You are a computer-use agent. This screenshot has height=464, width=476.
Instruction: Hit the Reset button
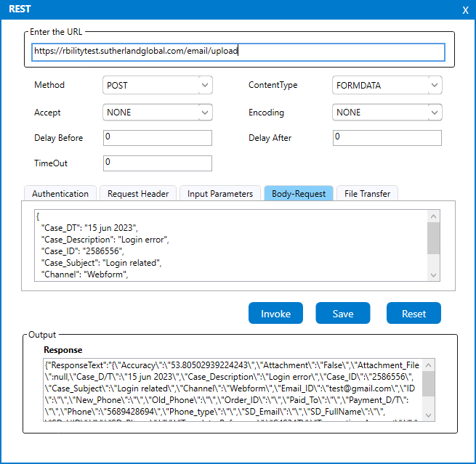[414, 314]
